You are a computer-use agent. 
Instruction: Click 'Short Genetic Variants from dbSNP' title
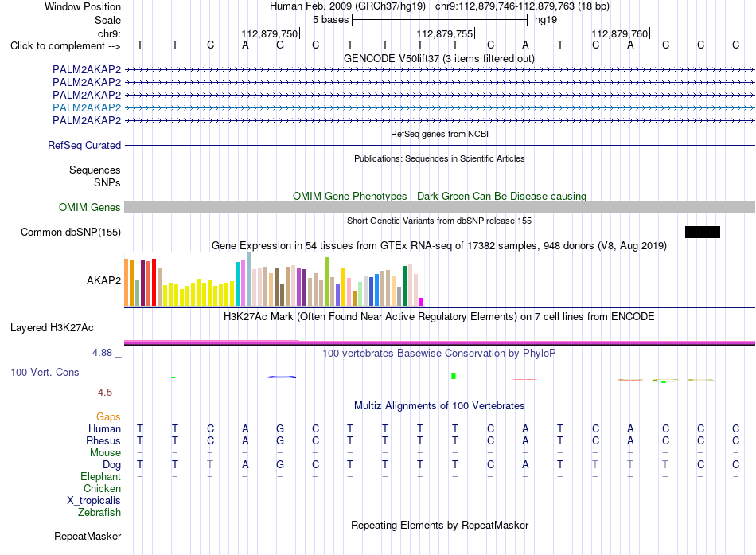(439, 221)
